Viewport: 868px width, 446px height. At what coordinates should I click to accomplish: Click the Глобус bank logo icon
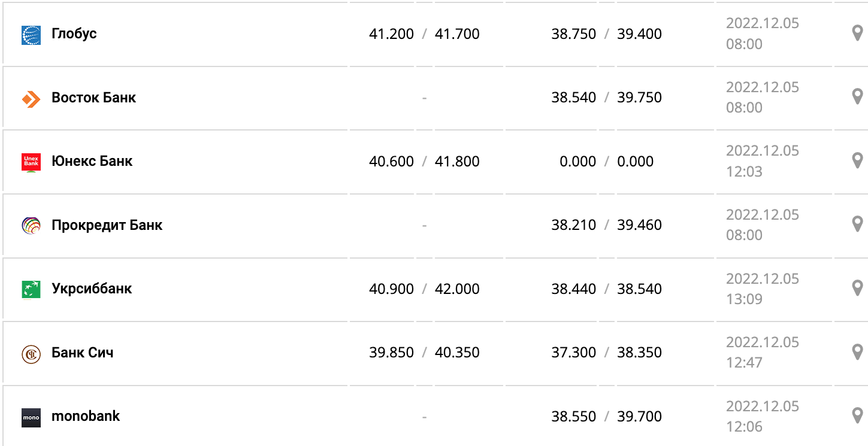[31, 35]
